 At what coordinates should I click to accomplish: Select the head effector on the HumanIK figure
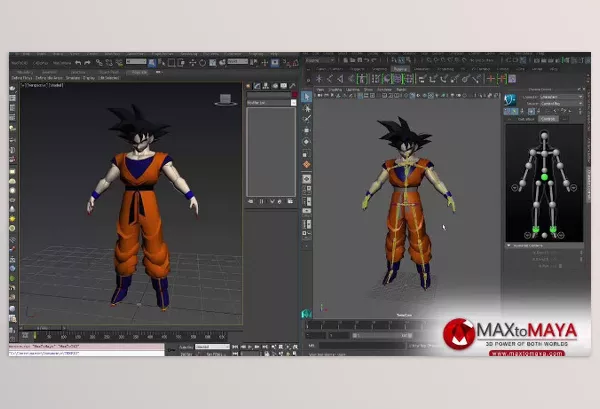click(x=545, y=135)
